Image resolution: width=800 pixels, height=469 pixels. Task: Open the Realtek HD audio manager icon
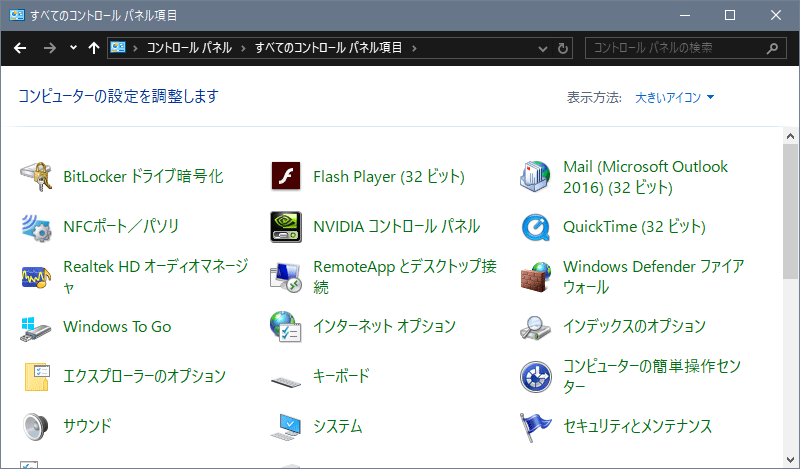coord(36,277)
